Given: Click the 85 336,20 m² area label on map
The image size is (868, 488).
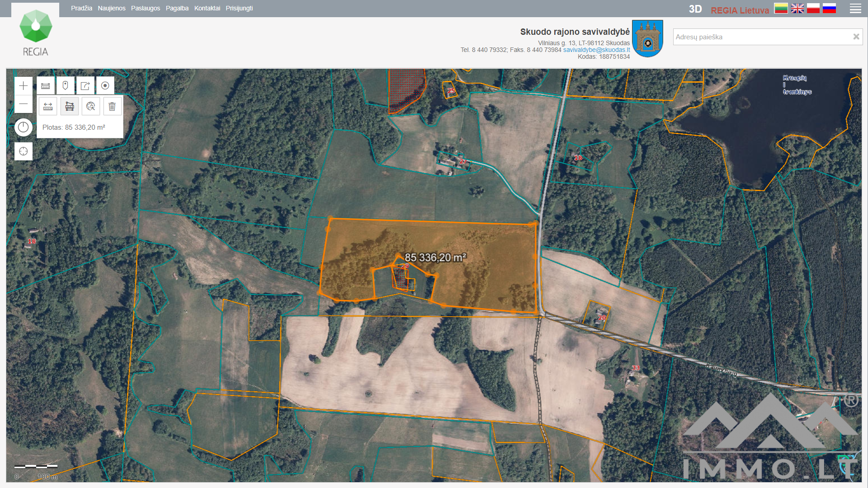Looking at the screenshot, I should coord(435,258).
